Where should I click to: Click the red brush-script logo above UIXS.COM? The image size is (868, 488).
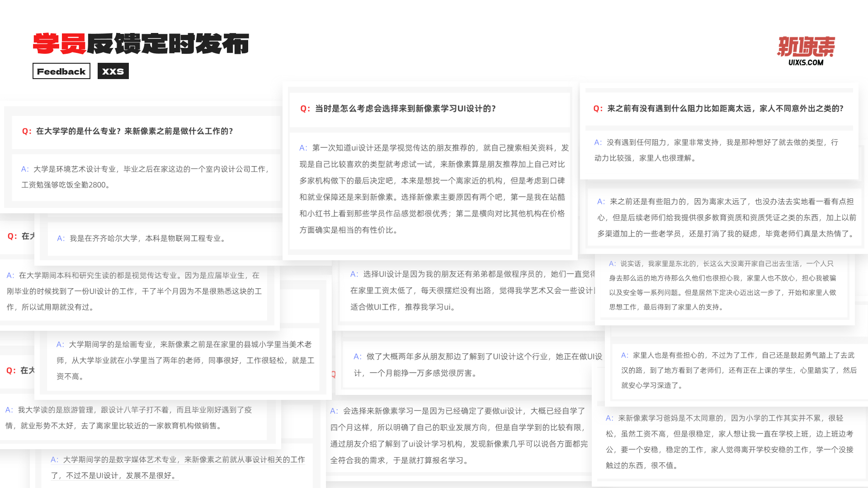(x=806, y=47)
